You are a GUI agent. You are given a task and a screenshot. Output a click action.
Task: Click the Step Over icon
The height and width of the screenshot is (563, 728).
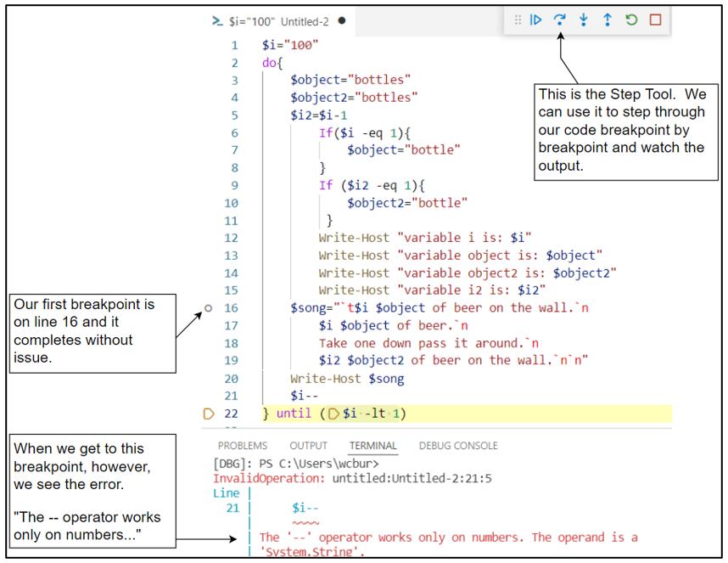[x=561, y=21]
